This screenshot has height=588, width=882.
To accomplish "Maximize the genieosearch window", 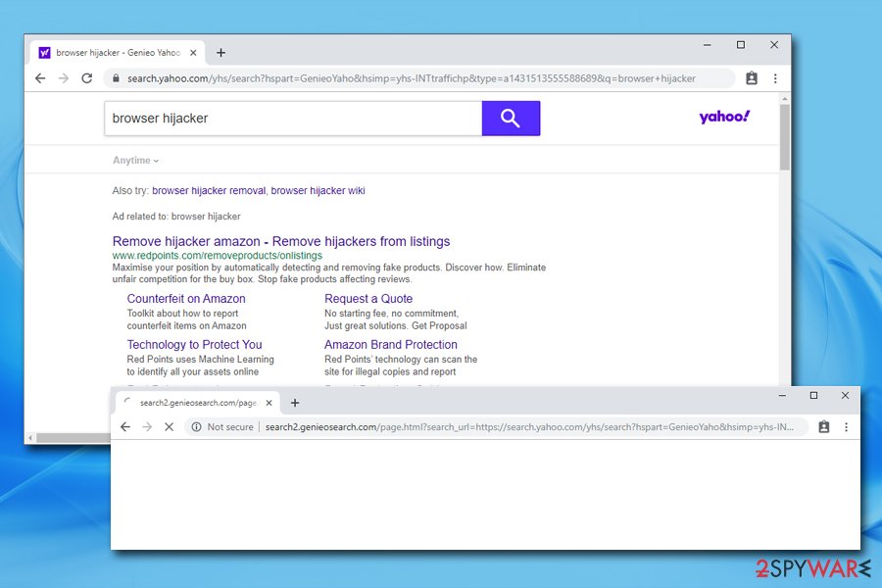I will (x=813, y=396).
